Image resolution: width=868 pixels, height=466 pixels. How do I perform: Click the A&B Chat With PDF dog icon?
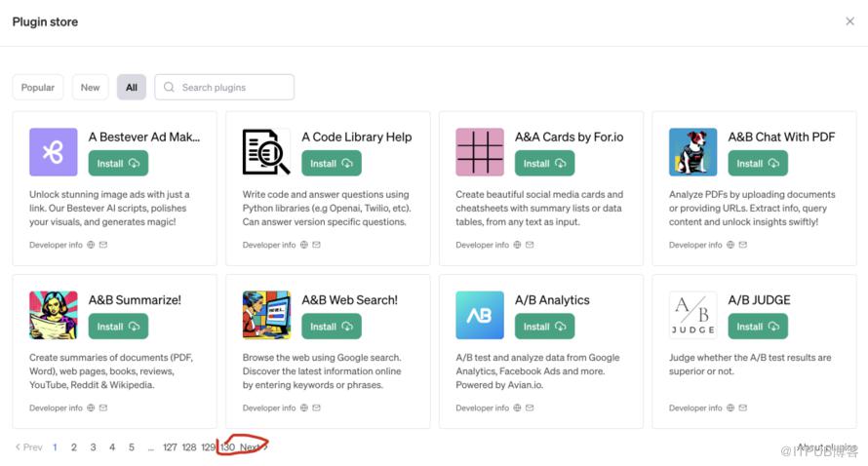tap(692, 152)
